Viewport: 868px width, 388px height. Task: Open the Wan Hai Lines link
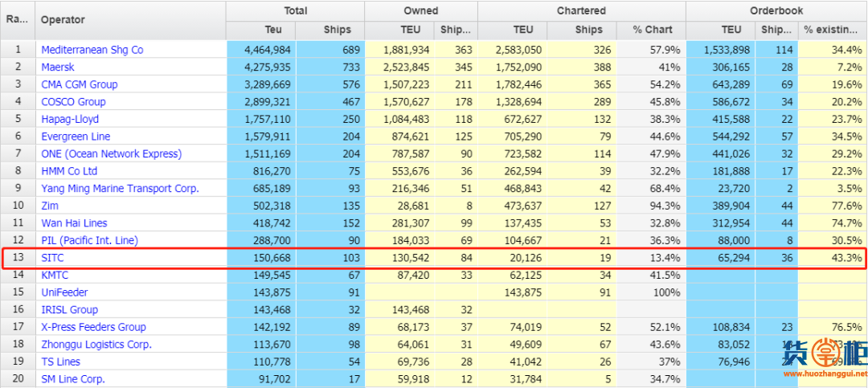point(74,223)
